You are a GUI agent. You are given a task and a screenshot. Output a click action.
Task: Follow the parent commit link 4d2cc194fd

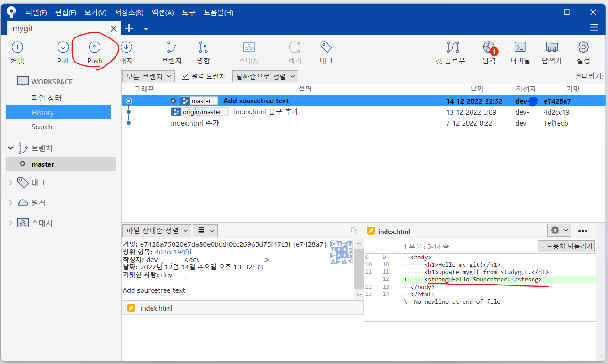click(x=174, y=252)
